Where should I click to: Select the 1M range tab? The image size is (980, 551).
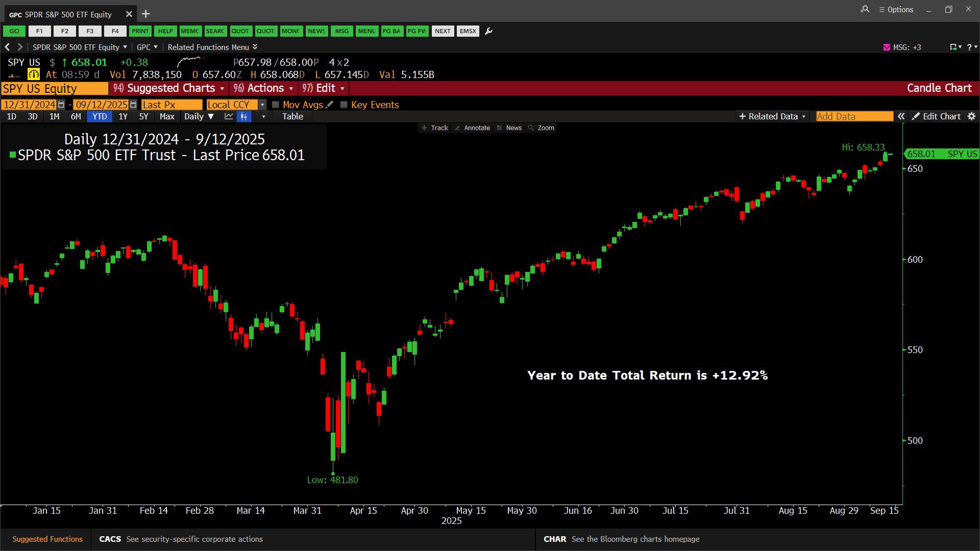point(54,116)
